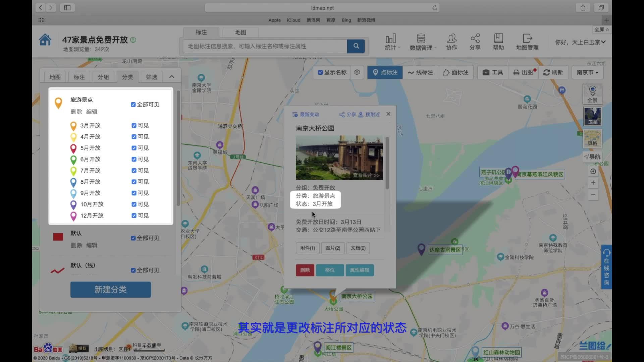The image size is (644, 362).
Task: Click the blue search magnifier button
Action: (x=356, y=46)
